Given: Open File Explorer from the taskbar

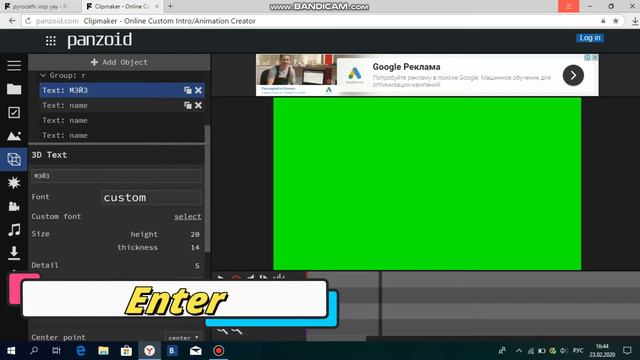Looking at the screenshot, I should [x=103, y=351].
